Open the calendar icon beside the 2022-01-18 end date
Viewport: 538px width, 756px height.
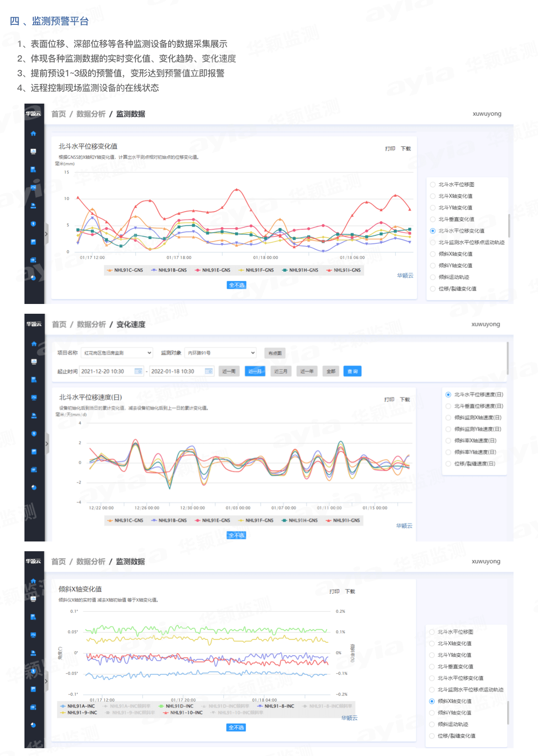(209, 371)
